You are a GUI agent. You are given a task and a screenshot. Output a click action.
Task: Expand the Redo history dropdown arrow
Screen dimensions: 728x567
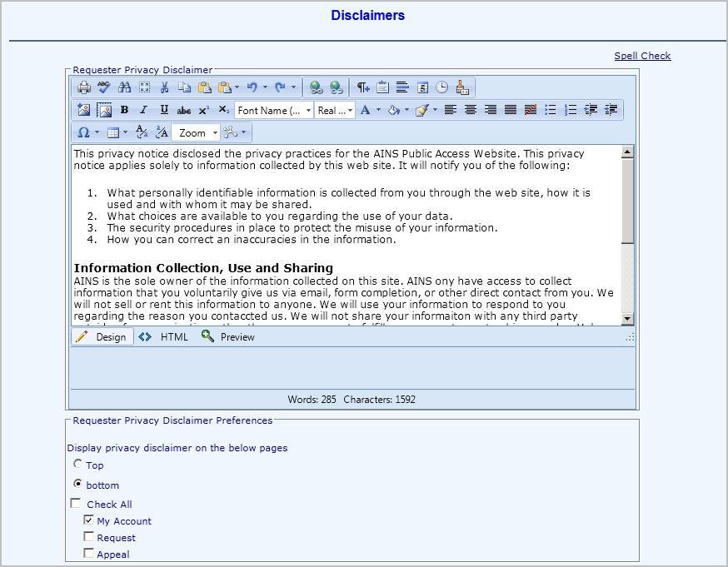tap(293, 87)
